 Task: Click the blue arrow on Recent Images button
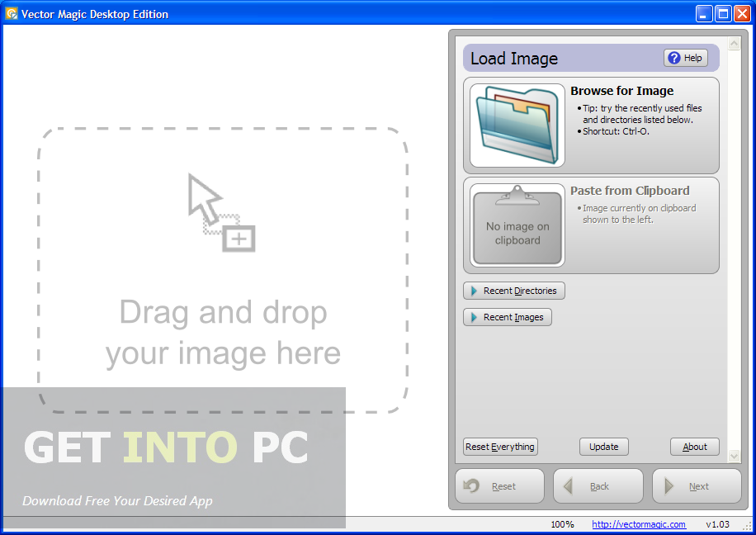(472, 317)
